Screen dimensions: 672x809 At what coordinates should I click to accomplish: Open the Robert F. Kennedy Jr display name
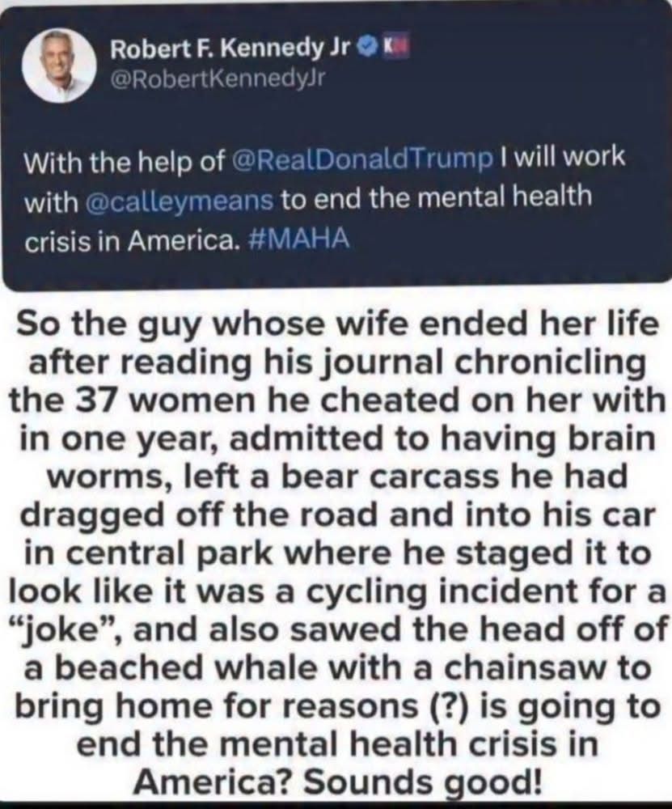[x=231, y=49]
